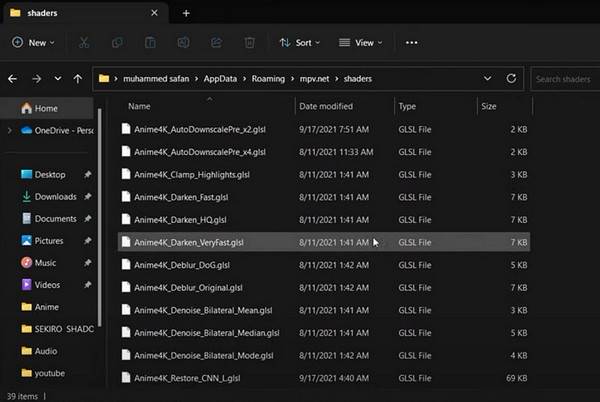Click the Cut scissors icon
Screen dimensions: 600x402
(84, 42)
